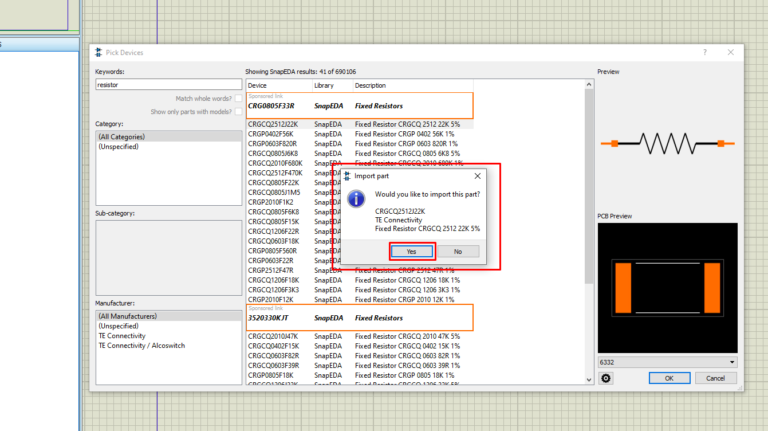The image size is (768, 431).
Task: Click No in Import part dialog
Action: (x=457, y=251)
